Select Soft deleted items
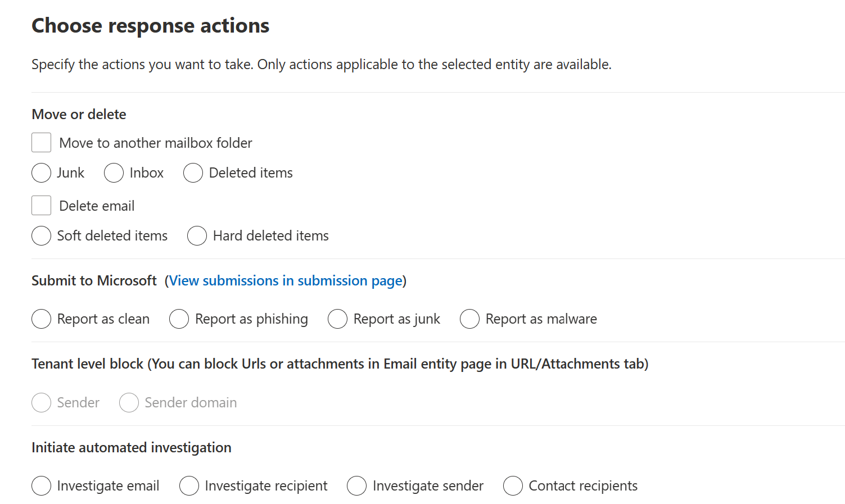 [x=42, y=236]
